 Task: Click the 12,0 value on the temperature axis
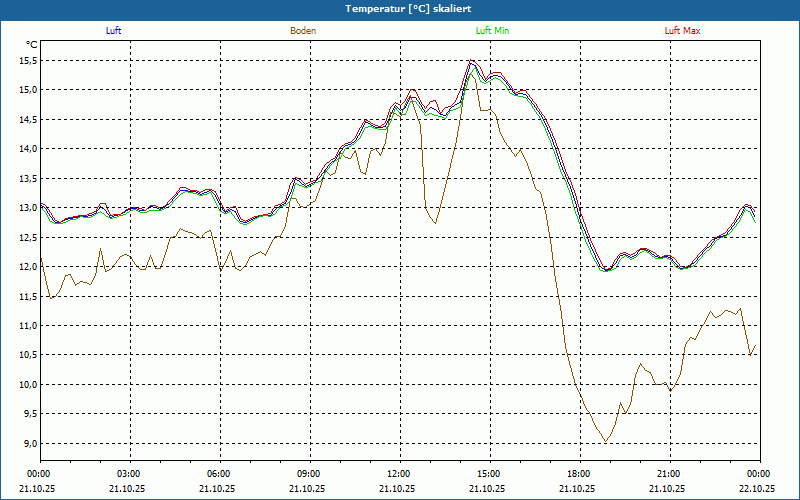click(29, 266)
